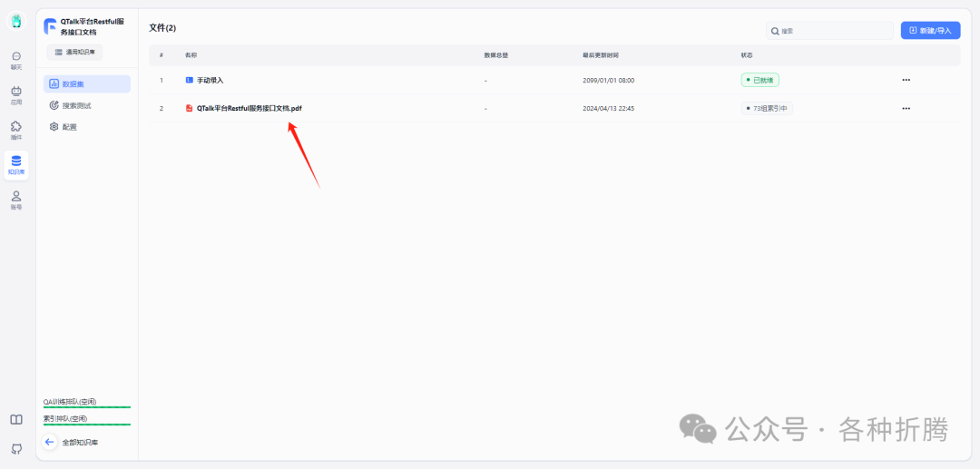Viewport: 980px width, 469px height.
Task: Focus the 搜索 search input field
Action: (x=829, y=31)
